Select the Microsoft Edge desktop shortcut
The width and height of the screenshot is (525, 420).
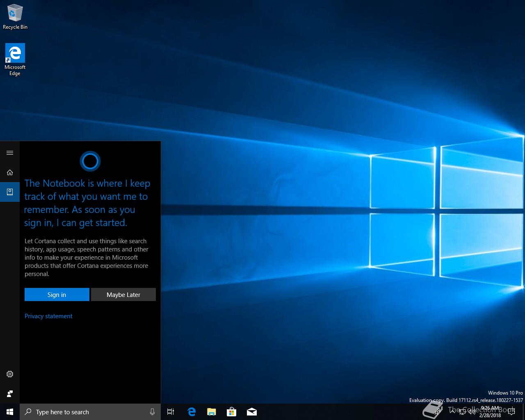tap(15, 60)
